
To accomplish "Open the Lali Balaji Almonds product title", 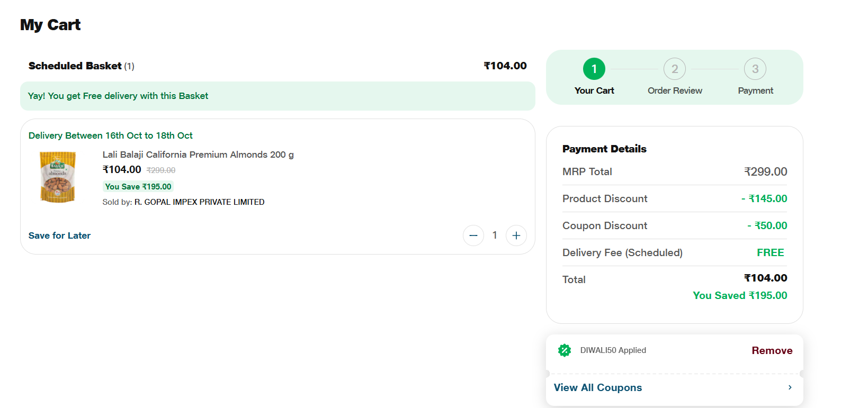I will pyautogui.click(x=198, y=155).
